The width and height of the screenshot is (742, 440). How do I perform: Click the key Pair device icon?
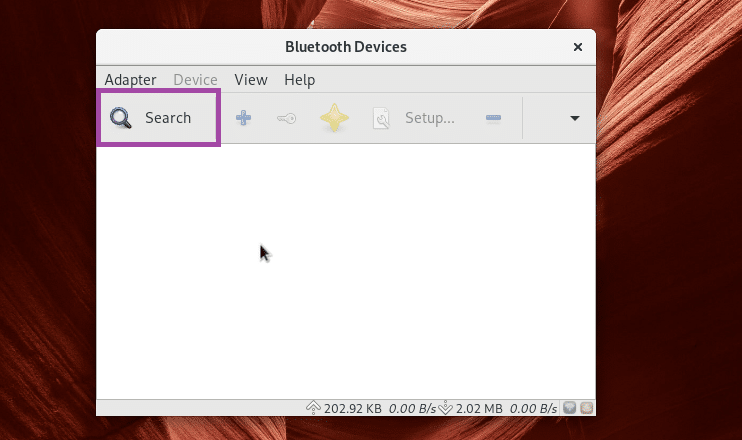(x=286, y=118)
